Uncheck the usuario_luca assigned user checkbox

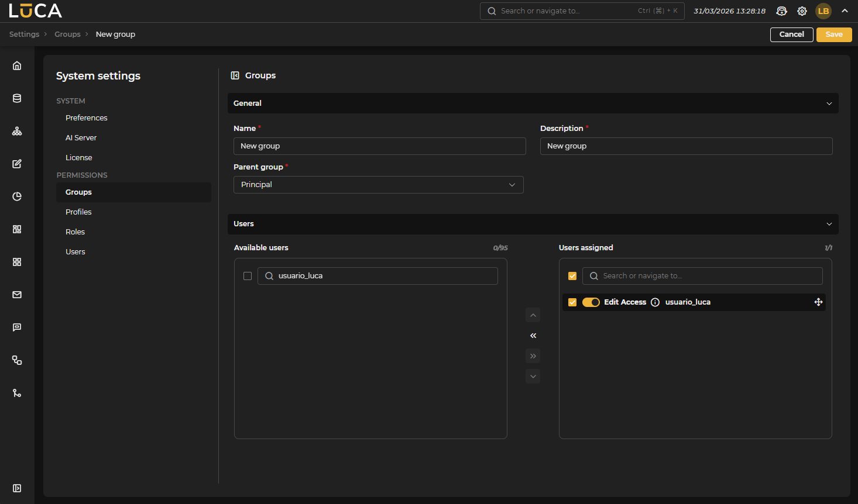pos(572,302)
